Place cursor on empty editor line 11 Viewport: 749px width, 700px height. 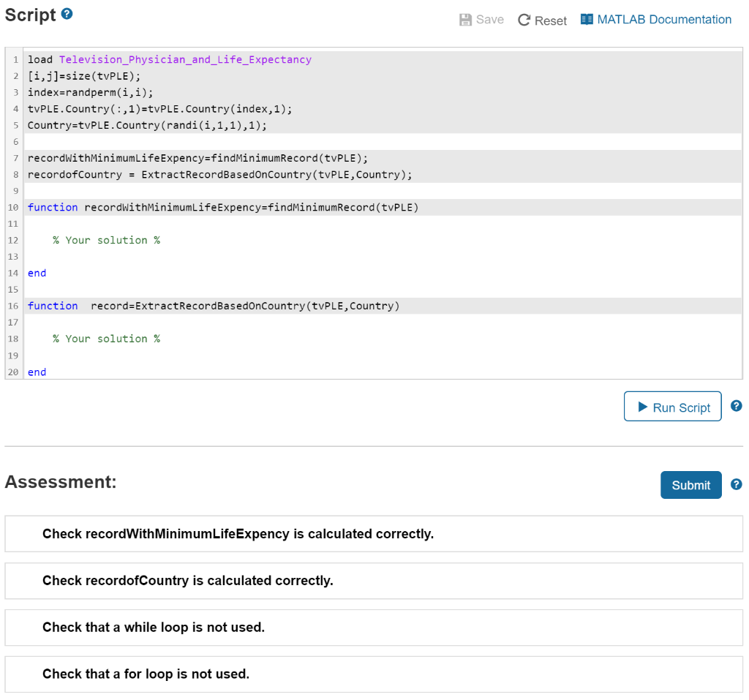pyautogui.click(x=382, y=224)
